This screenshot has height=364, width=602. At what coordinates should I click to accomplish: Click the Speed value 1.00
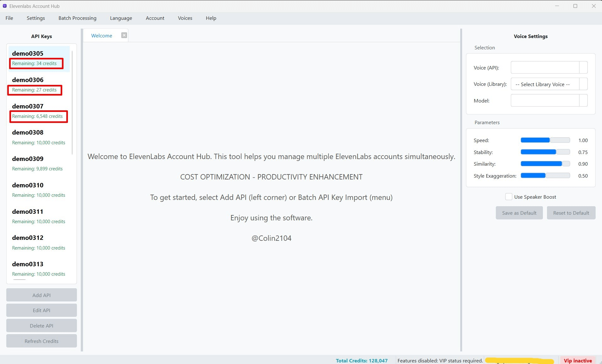coord(583,140)
